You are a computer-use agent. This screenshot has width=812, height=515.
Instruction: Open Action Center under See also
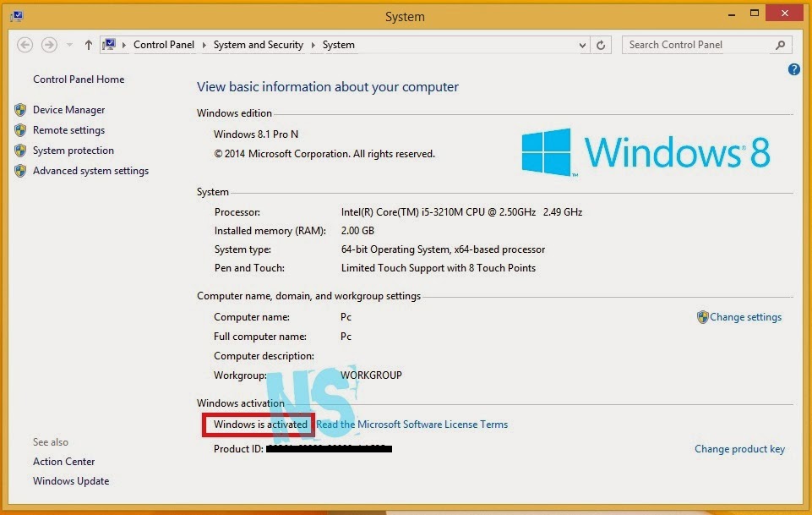pyautogui.click(x=63, y=461)
